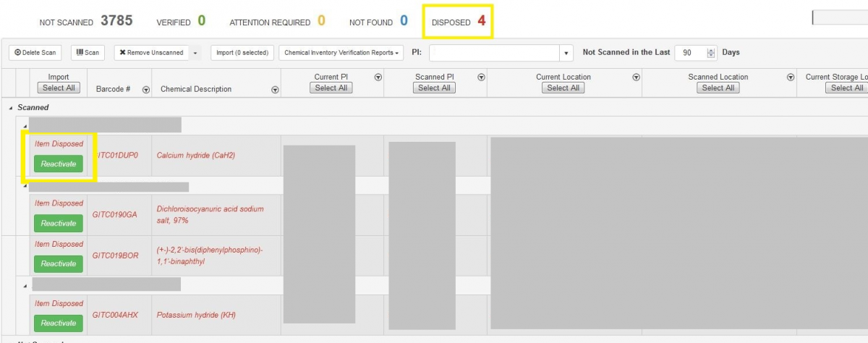868x343 pixels.
Task: Click Select All under Import column
Action: [x=59, y=88]
